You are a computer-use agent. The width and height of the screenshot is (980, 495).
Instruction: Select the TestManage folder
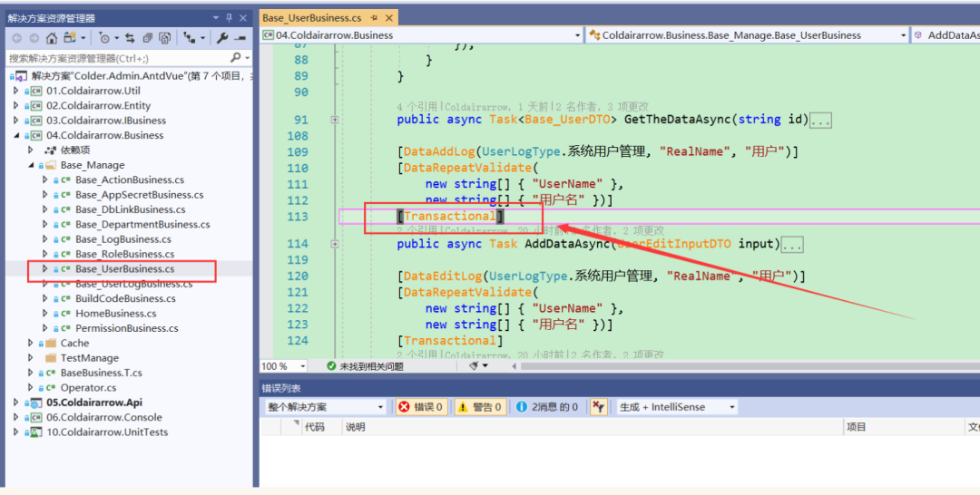coord(89,358)
